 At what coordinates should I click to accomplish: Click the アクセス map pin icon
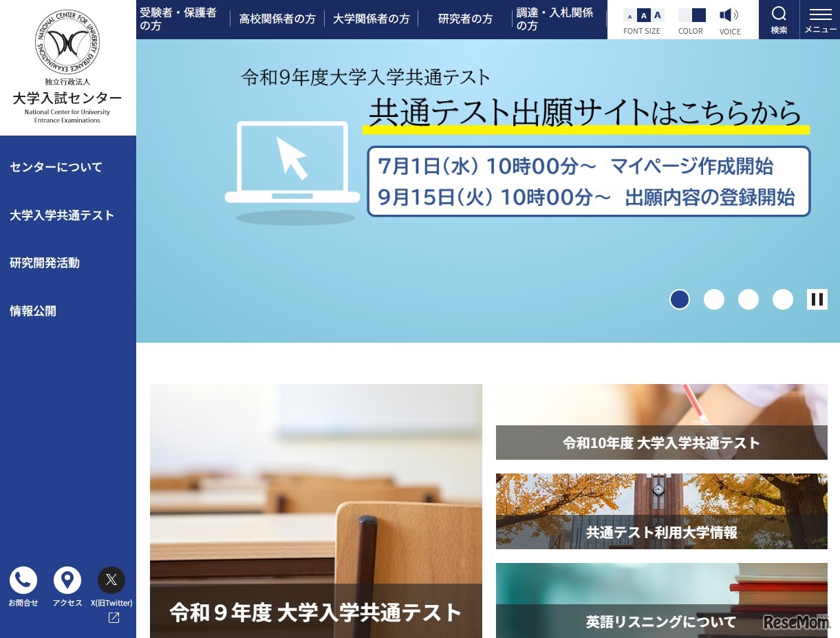click(x=67, y=580)
